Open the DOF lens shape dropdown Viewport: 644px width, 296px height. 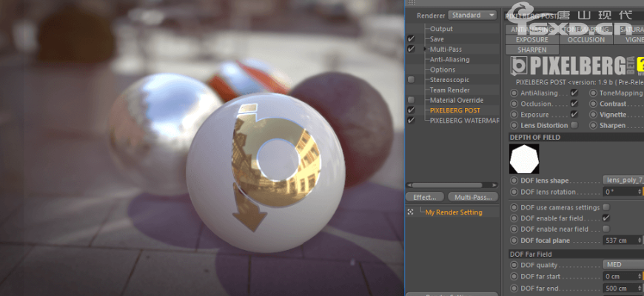(x=623, y=181)
